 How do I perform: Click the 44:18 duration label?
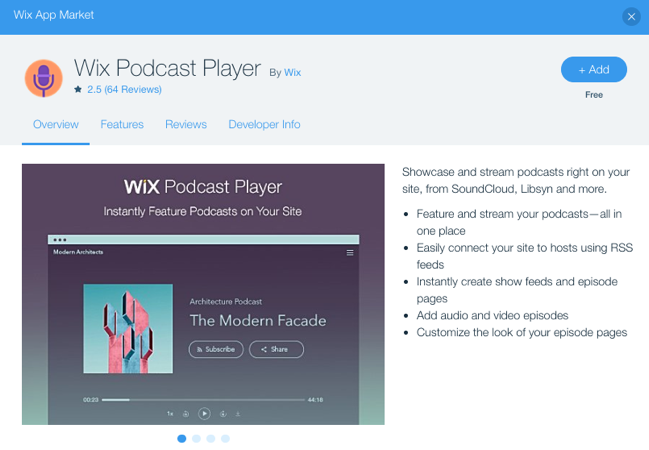pyautogui.click(x=315, y=400)
